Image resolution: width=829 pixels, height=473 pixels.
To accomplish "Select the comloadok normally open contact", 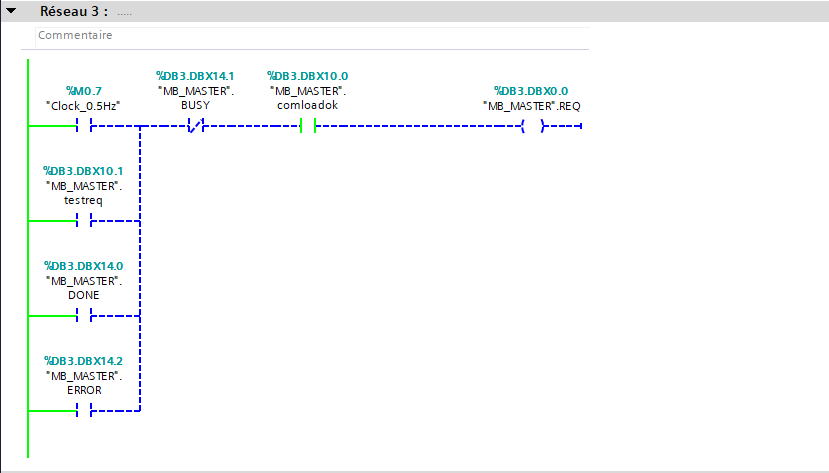I will [x=308, y=126].
